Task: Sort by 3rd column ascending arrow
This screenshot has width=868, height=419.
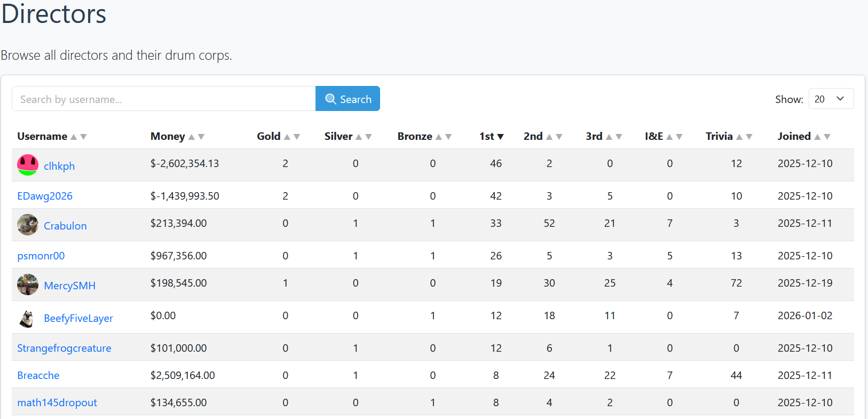Action: 609,137
